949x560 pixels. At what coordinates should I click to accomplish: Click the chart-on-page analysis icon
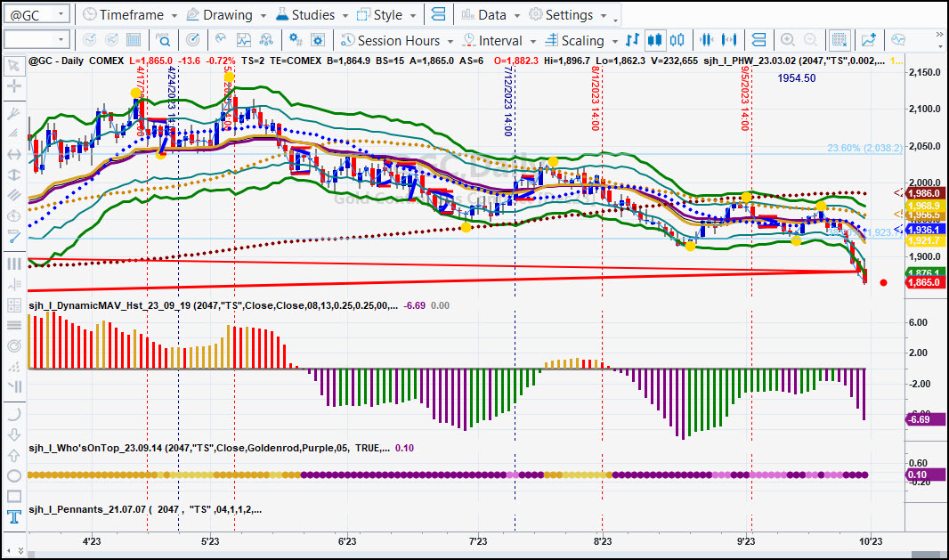pos(243,41)
